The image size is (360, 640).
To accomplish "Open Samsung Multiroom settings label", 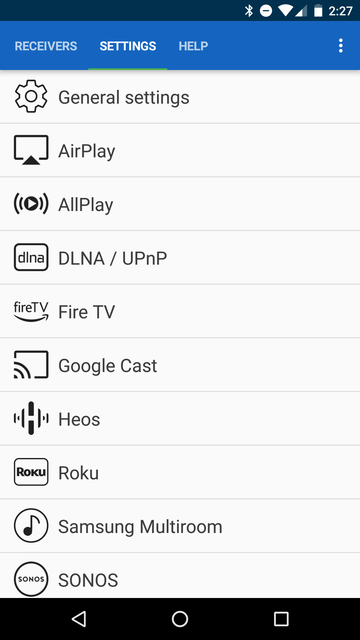I will [140, 527].
